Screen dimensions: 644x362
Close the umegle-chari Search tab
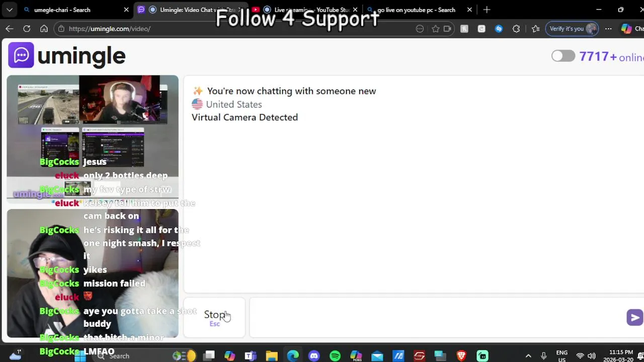coord(127,10)
